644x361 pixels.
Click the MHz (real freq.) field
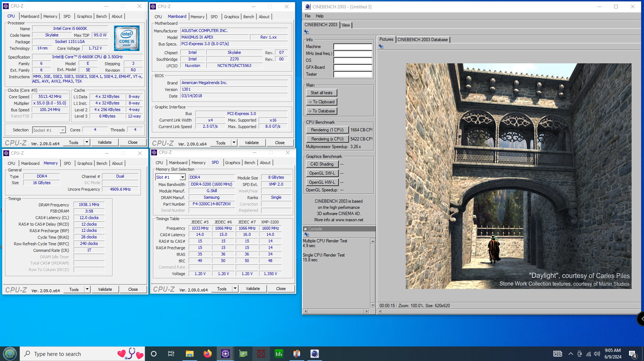353,53
